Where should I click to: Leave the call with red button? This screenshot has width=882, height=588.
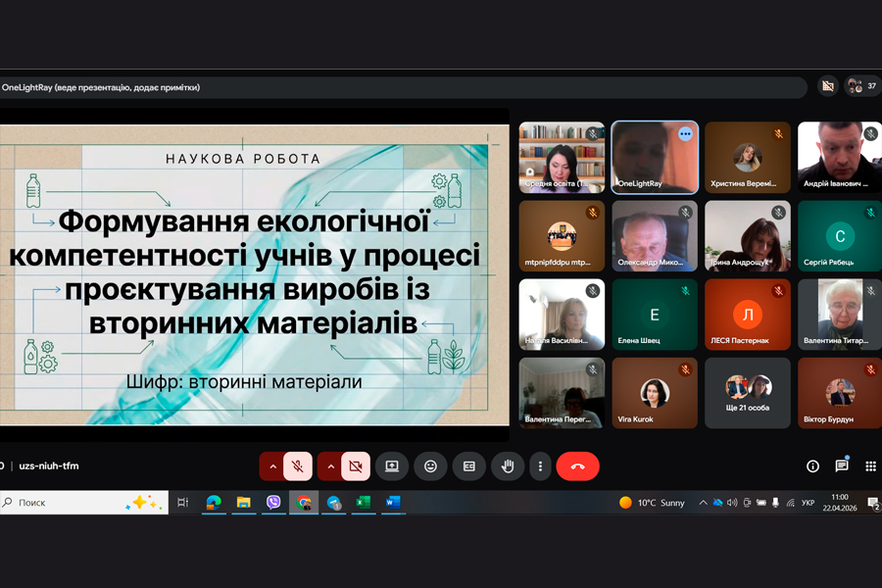pyautogui.click(x=577, y=466)
